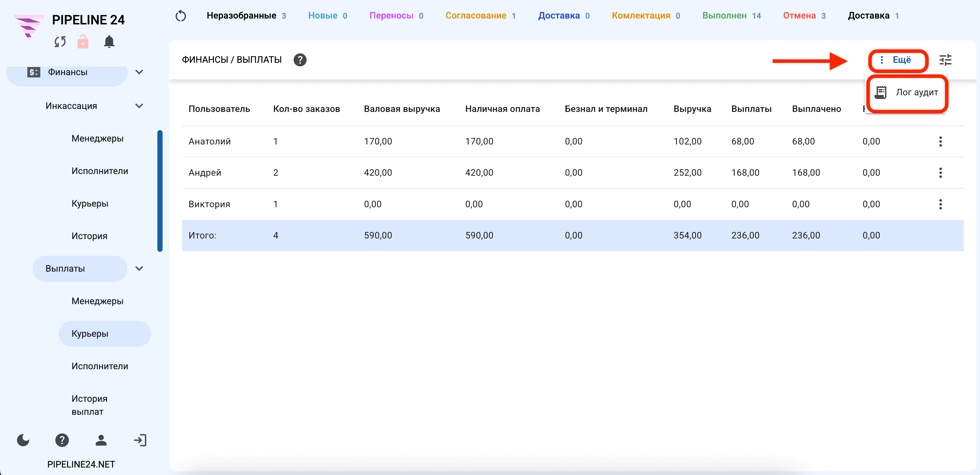Screen dimensions: 980x475
Task: Click the help question mark next to ФИНАНСЫ / ВЫПЛАТЫ
Action: coord(300,60)
